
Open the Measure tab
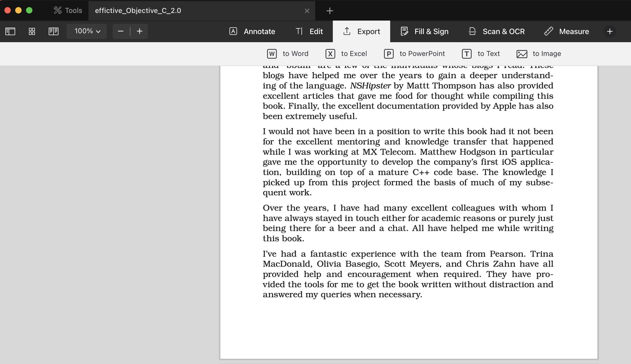567,31
